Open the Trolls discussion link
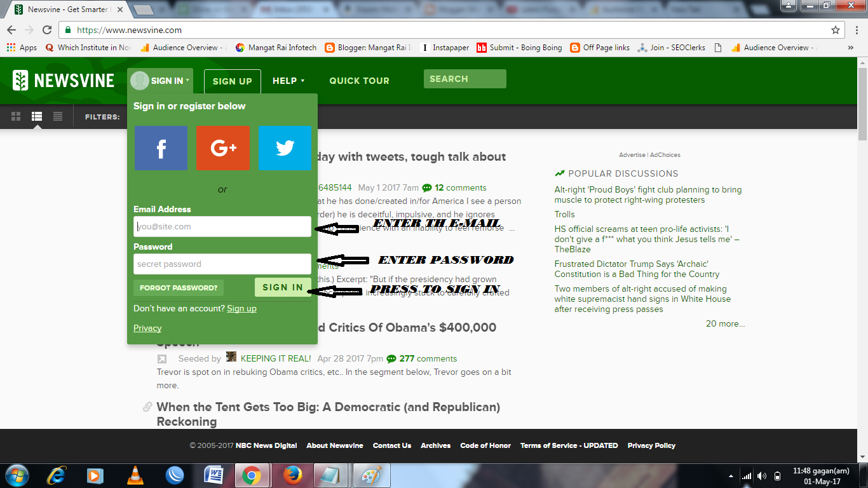Image resolution: width=868 pixels, height=488 pixels. (564, 215)
